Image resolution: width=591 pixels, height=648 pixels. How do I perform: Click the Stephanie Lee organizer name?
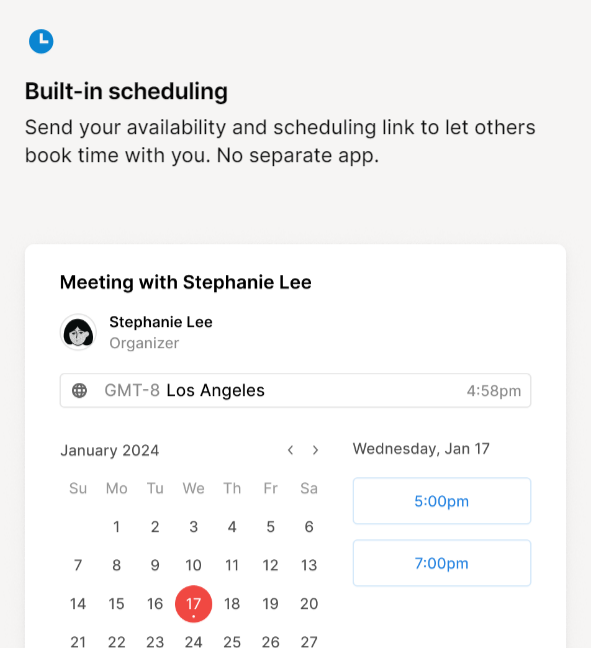coord(161,322)
